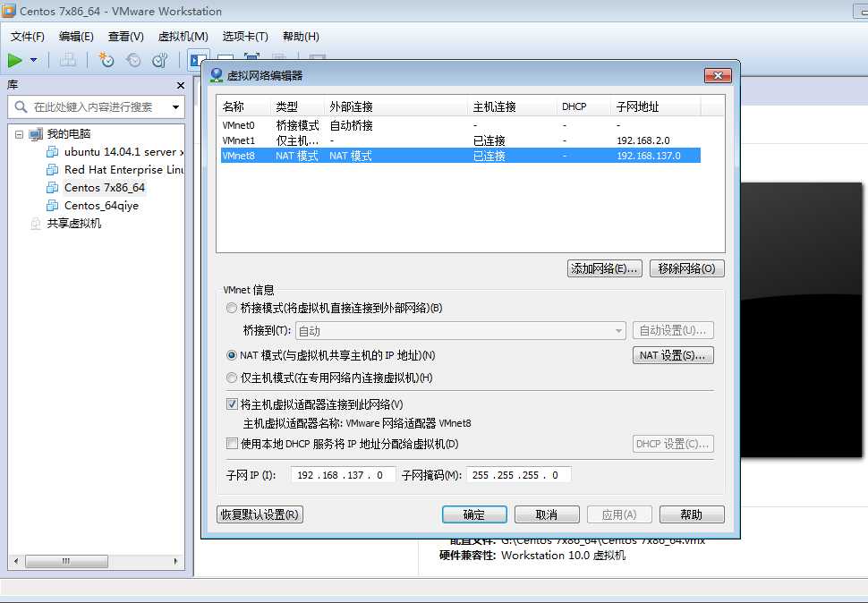The height and width of the screenshot is (603, 868).
Task: Click the 主机连接 column header
Action: [513, 106]
